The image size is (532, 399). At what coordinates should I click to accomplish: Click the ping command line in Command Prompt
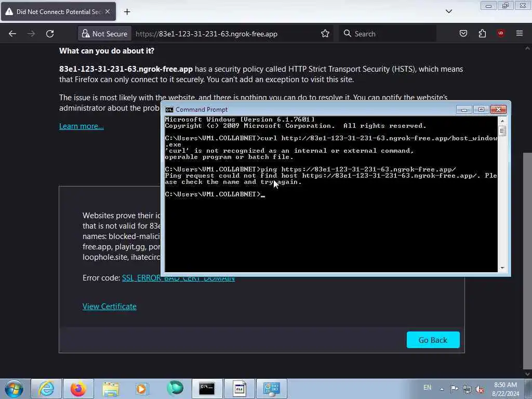click(x=311, y=169)
